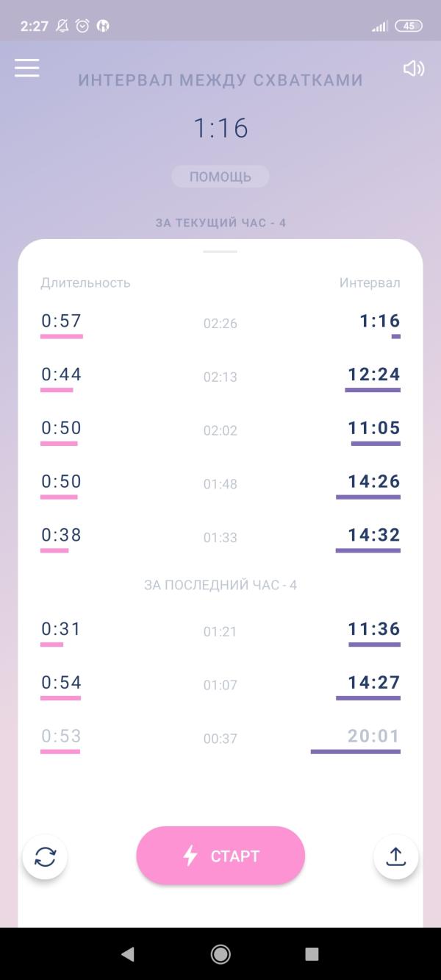
Task: Select the 12:24 interval entry
Action: coord(374,375)
